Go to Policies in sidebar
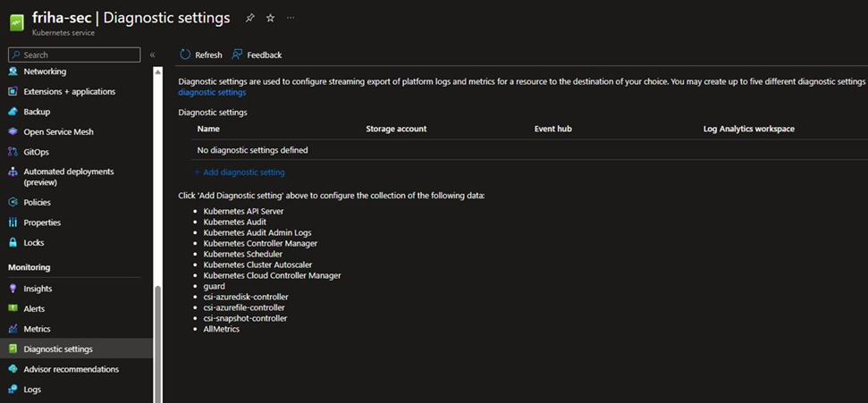This screenshot has height=403, width=868. (x=37, y=203)
